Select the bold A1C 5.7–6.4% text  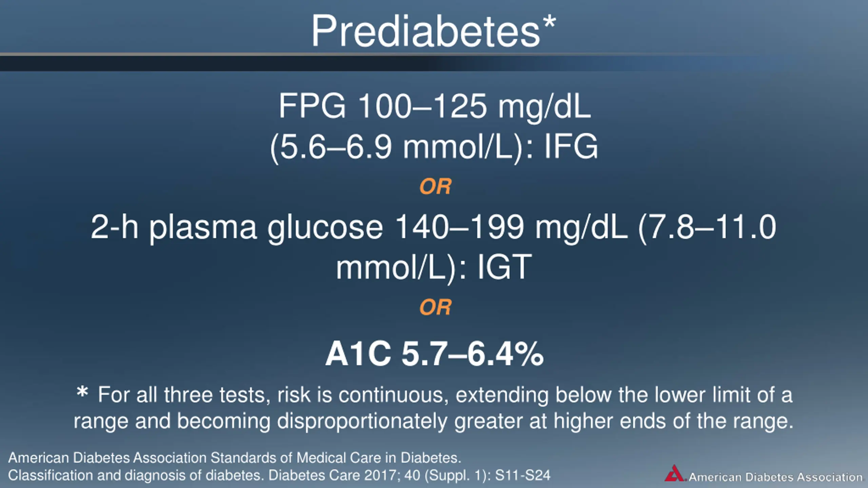tap(434, 354)
